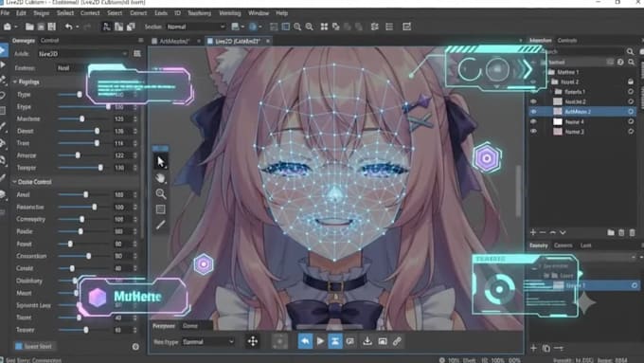Click the blue back arrow below canvas

pyautogui.click(x=305, y=341)
